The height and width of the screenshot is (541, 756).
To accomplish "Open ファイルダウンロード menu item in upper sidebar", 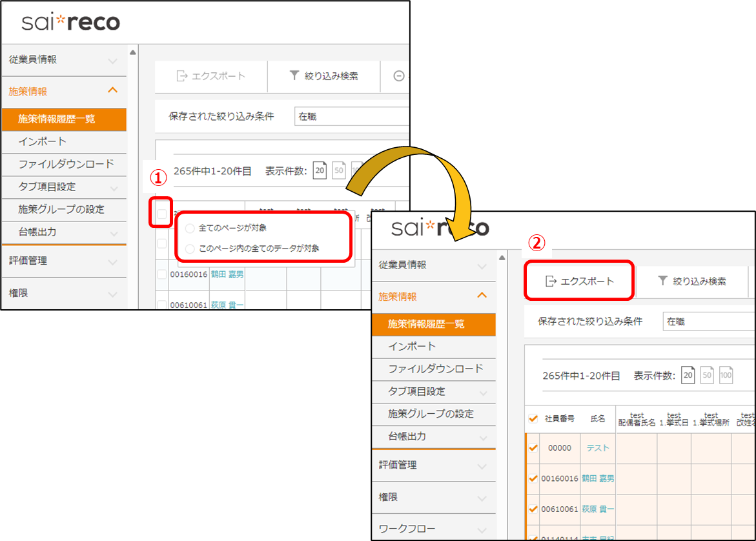I will [66, 164].
